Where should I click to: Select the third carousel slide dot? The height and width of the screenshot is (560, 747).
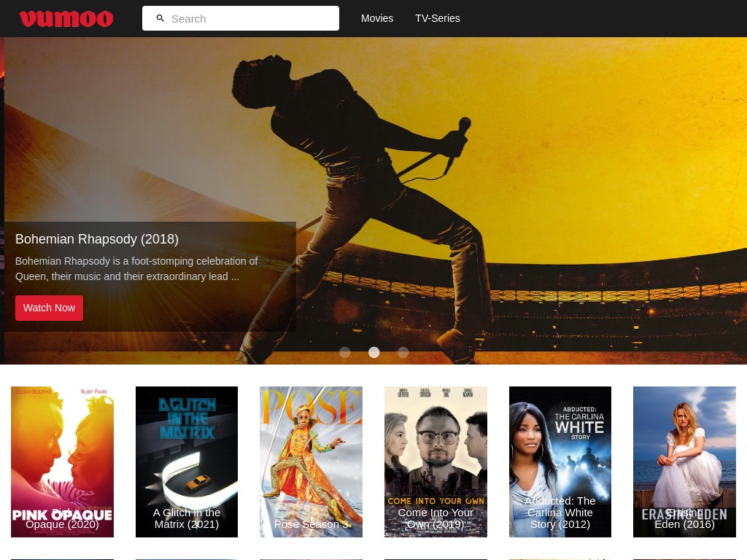(x=403, y=352)
